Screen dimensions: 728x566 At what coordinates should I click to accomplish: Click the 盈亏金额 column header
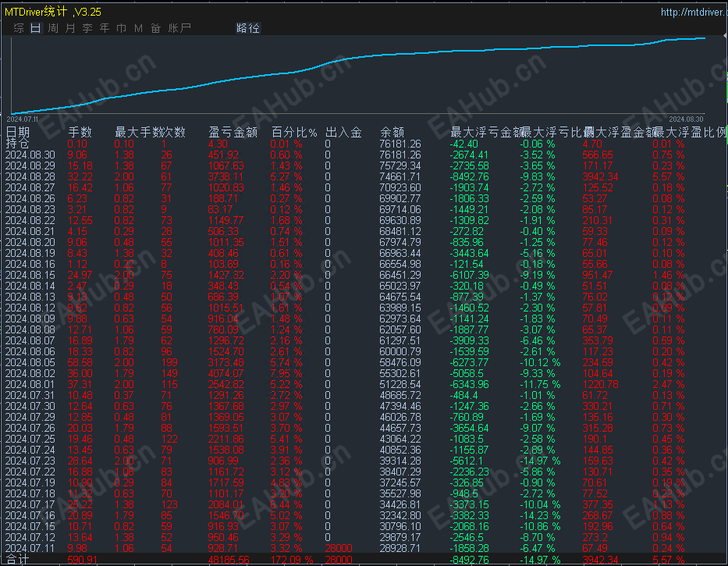(233, 133)
